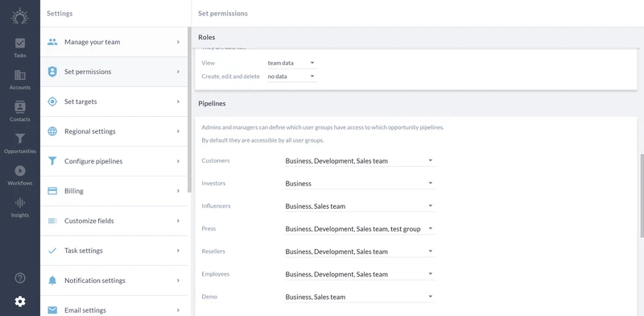Open Notification settings menu item
Viewport: 644px width, 316px height.
[x=114, y=281]
